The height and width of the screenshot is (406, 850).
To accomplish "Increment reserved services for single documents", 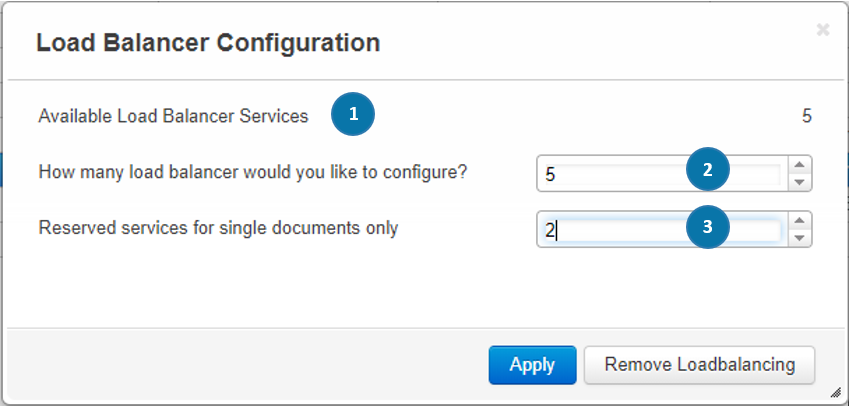I will point(799,221).
